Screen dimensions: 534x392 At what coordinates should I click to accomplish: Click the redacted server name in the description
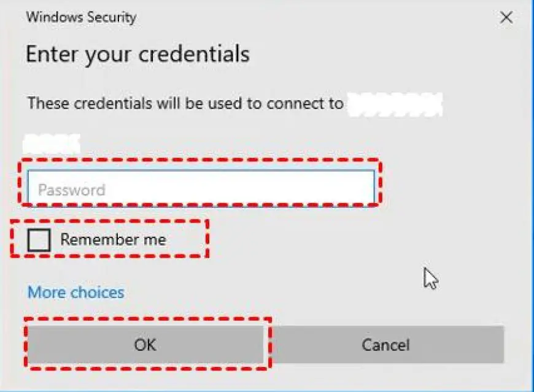click(x=395, y=104)
